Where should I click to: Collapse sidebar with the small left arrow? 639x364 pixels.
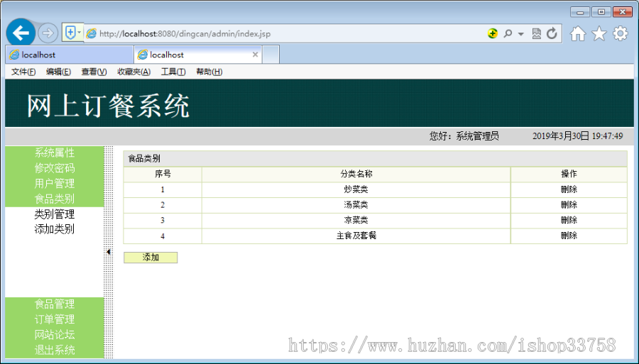pyautogui.click(x=109, y=252)
